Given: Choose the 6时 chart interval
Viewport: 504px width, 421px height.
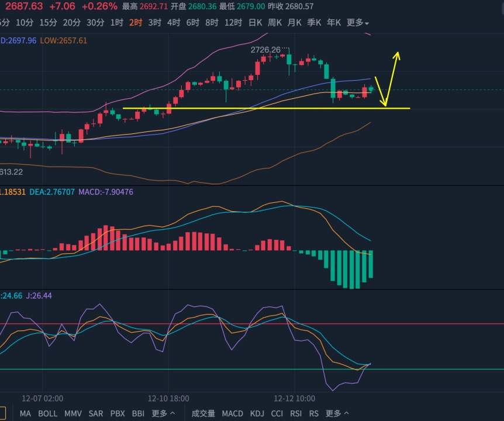Looking at the screenshot, I should point(193,22).
